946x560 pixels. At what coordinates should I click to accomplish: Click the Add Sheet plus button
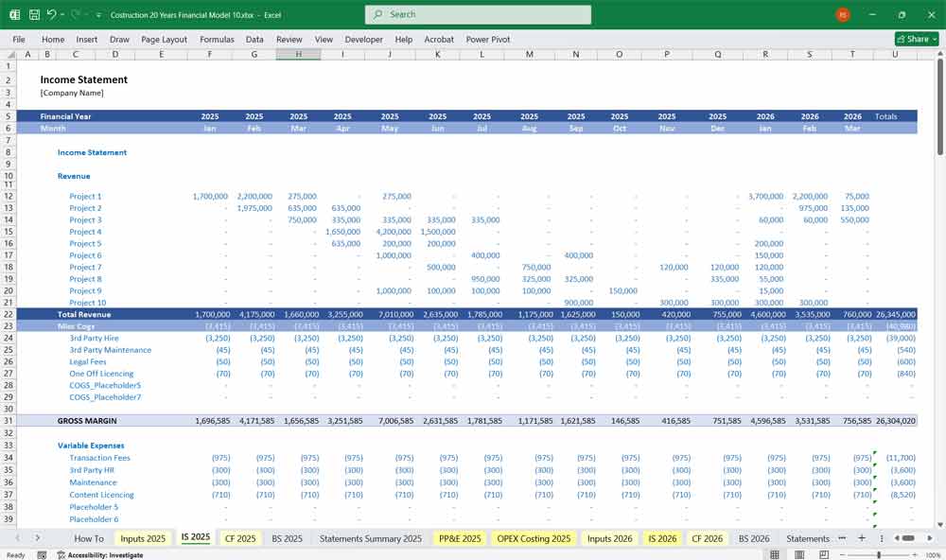point(863,537)
